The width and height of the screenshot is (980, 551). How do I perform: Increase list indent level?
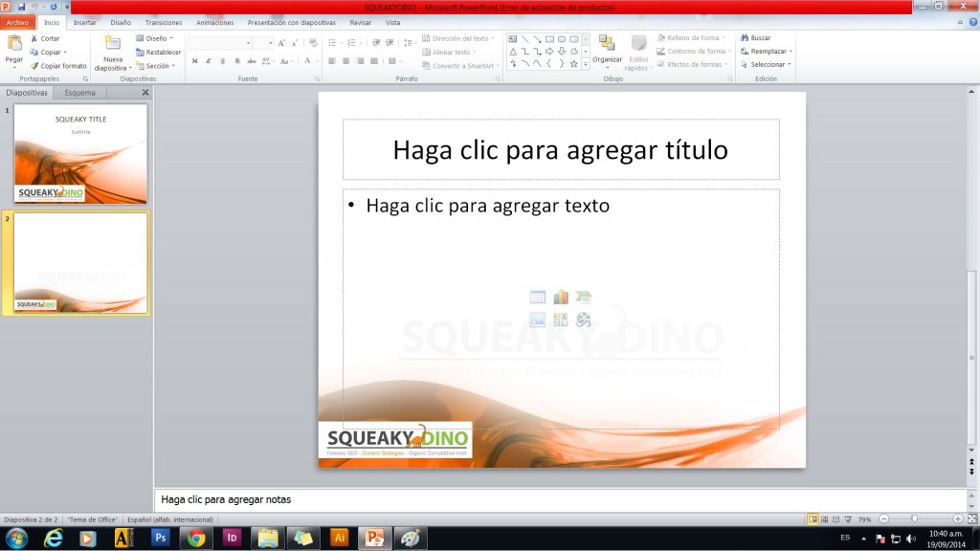point(390,43)
